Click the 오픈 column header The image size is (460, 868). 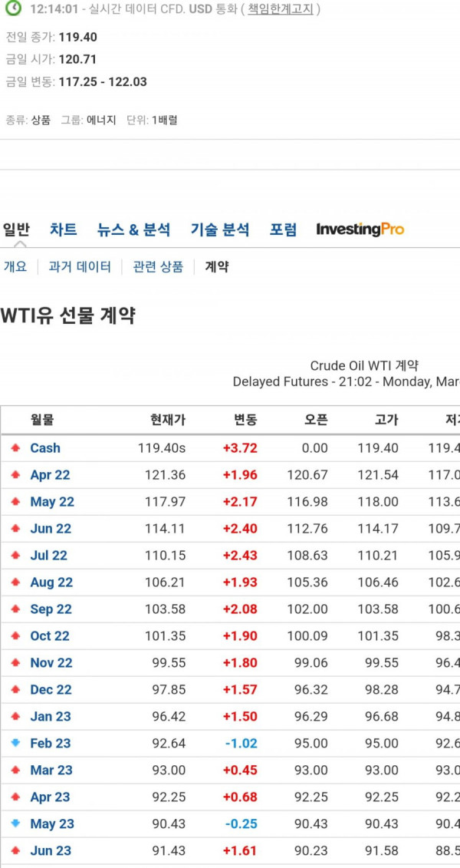pyautogui.click(x=316, y=420)
